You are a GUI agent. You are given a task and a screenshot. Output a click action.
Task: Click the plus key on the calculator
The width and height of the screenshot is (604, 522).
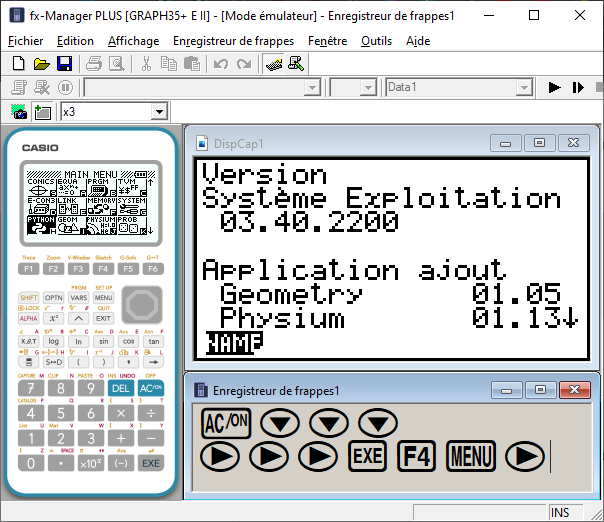121,438
